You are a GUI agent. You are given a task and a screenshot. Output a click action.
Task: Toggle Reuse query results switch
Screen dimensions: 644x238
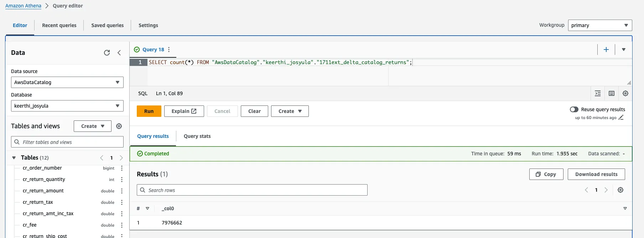click(574, 109)
